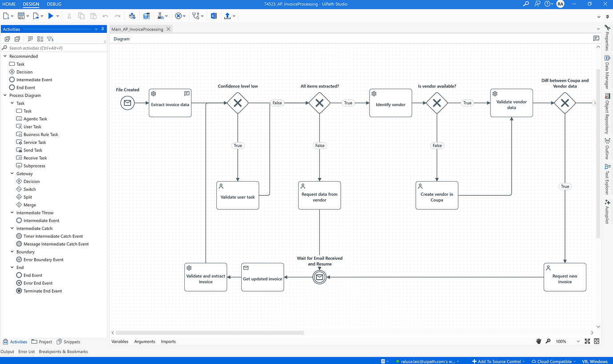The height and width of the screenshot is (364, 613).
Task: Click the Export as pinned Excel icon
Action: pos(214,16)
